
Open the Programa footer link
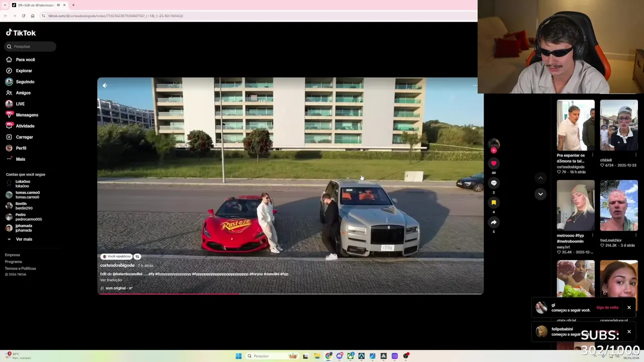point(14,261)
